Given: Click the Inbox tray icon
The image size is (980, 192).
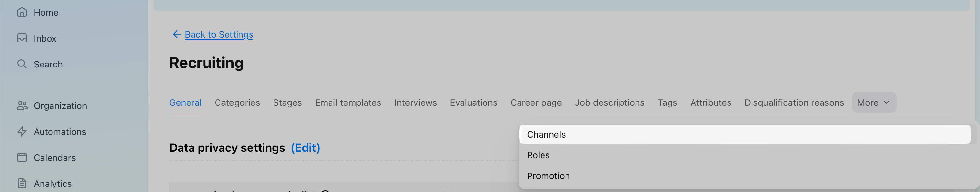Looking at the screenshot, I should click(22, 38).
